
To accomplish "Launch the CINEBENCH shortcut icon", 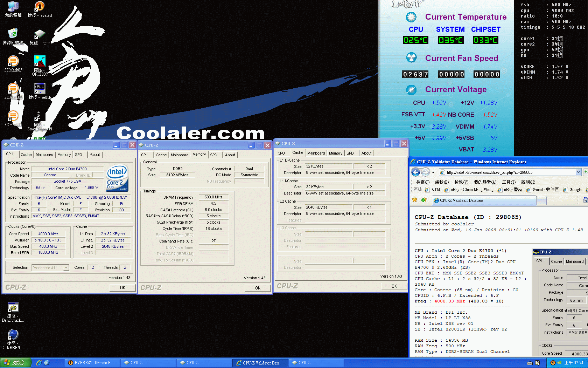I will [x=13, y=339].
